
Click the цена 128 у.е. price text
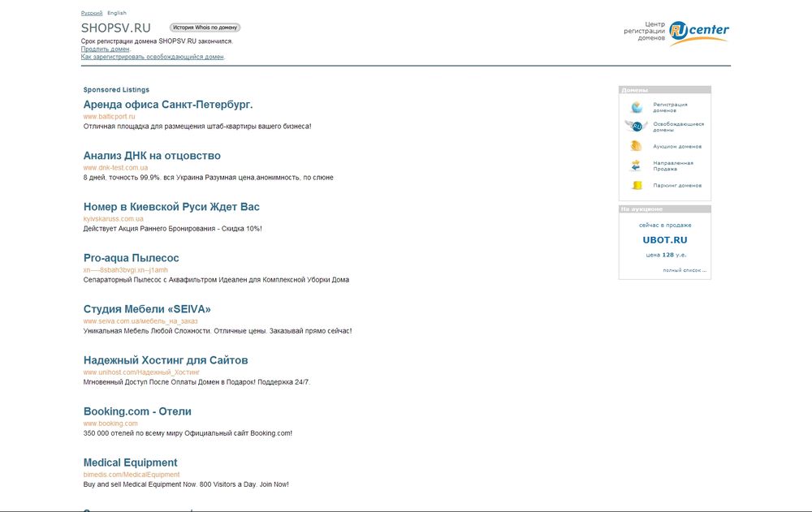[x=666, y=255]
